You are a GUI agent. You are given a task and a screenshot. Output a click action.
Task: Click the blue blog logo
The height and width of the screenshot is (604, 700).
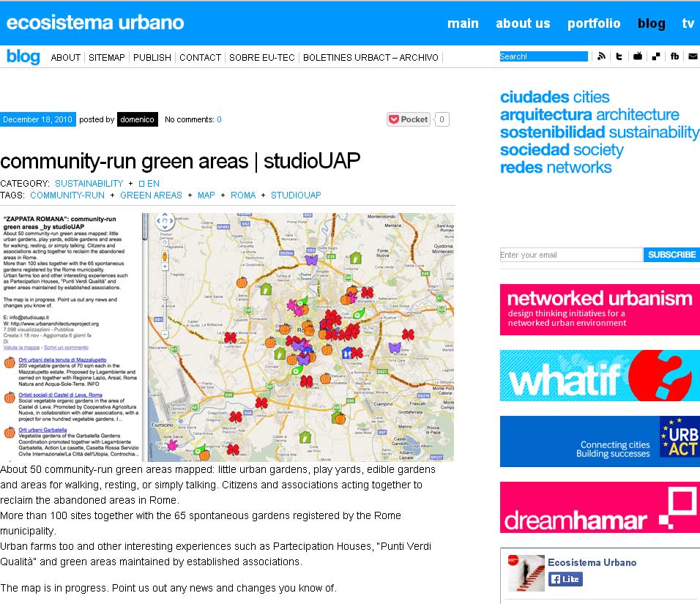point(23,56)
